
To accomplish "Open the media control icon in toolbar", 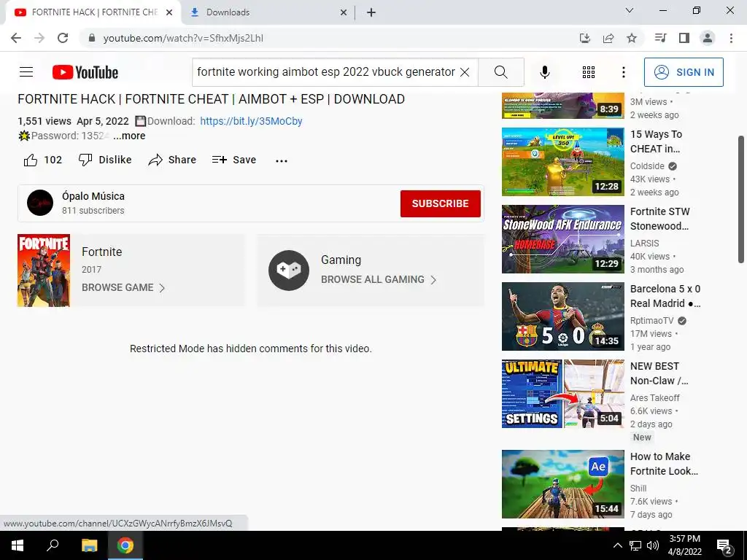I will click(660, 38).
